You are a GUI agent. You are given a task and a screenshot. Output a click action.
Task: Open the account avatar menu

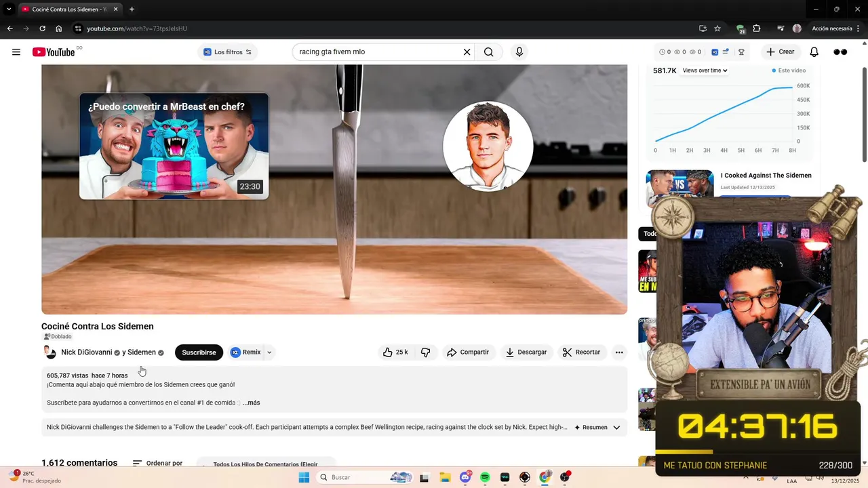click(x=840, y=52)
